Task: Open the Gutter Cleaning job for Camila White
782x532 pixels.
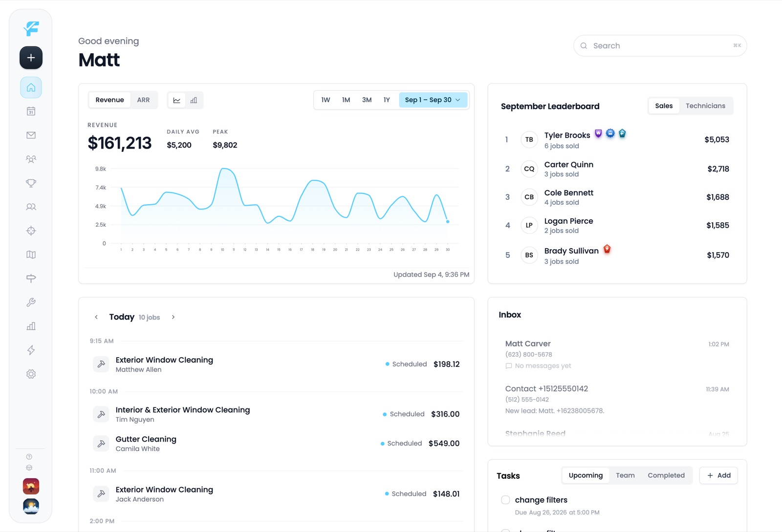Action: [276, 444]
